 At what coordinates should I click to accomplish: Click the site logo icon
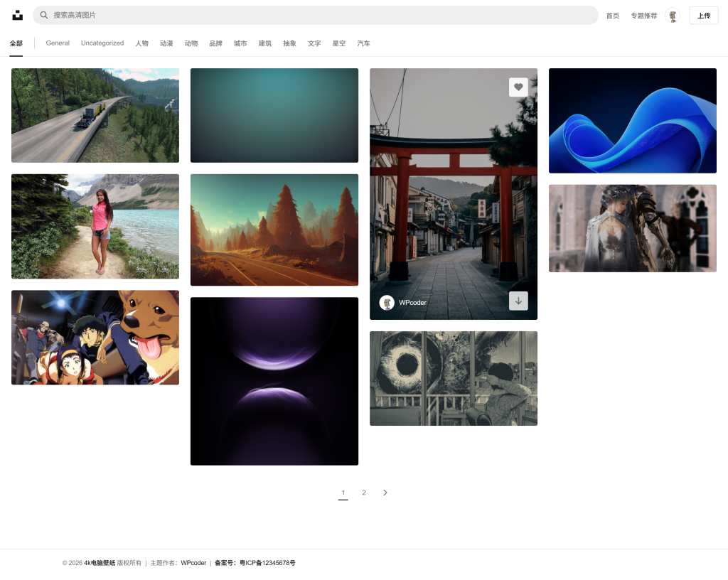(x=18, y=16)
